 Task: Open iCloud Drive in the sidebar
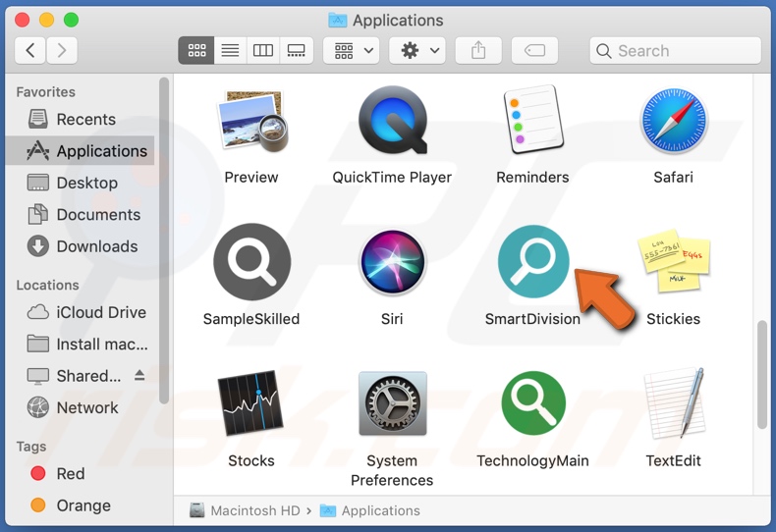[x=81, y=312]
